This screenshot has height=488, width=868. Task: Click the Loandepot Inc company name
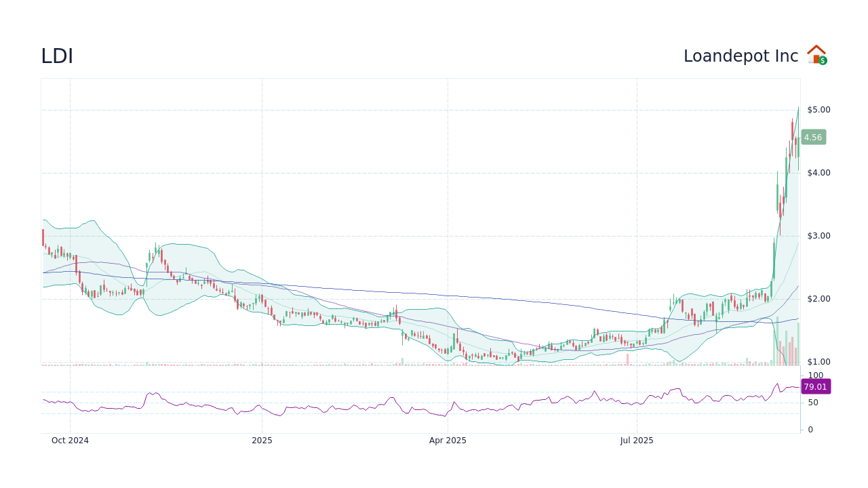tap(740, 56)
